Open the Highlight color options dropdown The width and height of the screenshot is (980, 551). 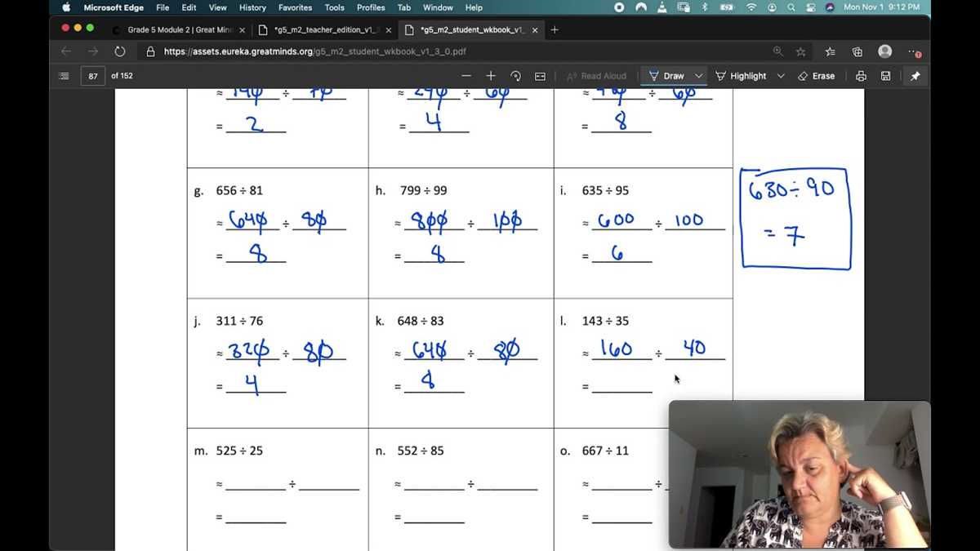pos(781,76)
